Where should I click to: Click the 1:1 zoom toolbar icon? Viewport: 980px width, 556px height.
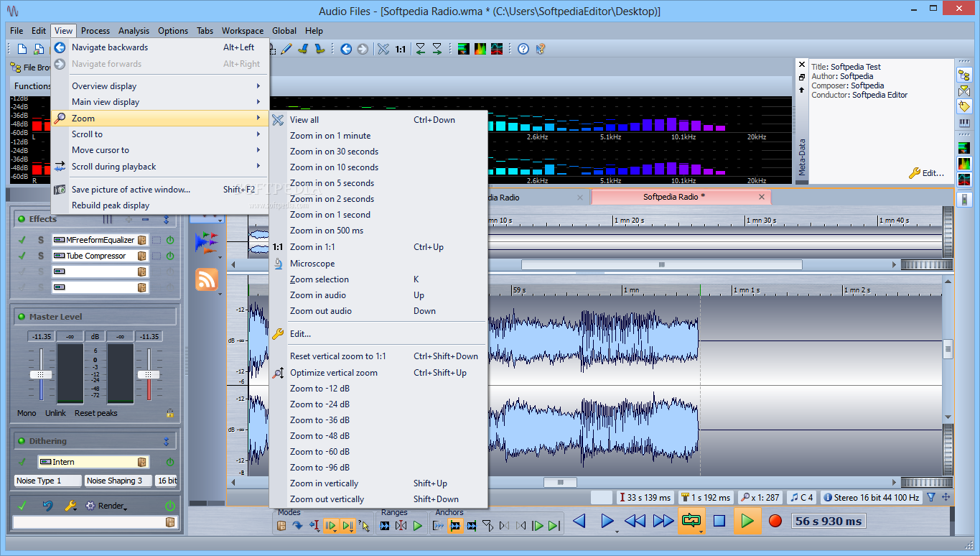pyautogui.click(x=400, y=49)
